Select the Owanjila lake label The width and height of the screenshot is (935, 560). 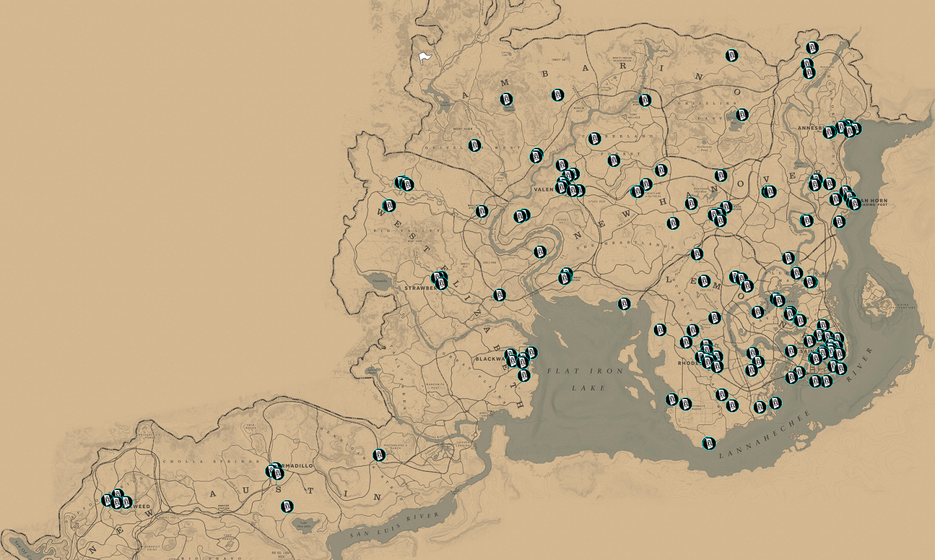click(x=380, y=281)
